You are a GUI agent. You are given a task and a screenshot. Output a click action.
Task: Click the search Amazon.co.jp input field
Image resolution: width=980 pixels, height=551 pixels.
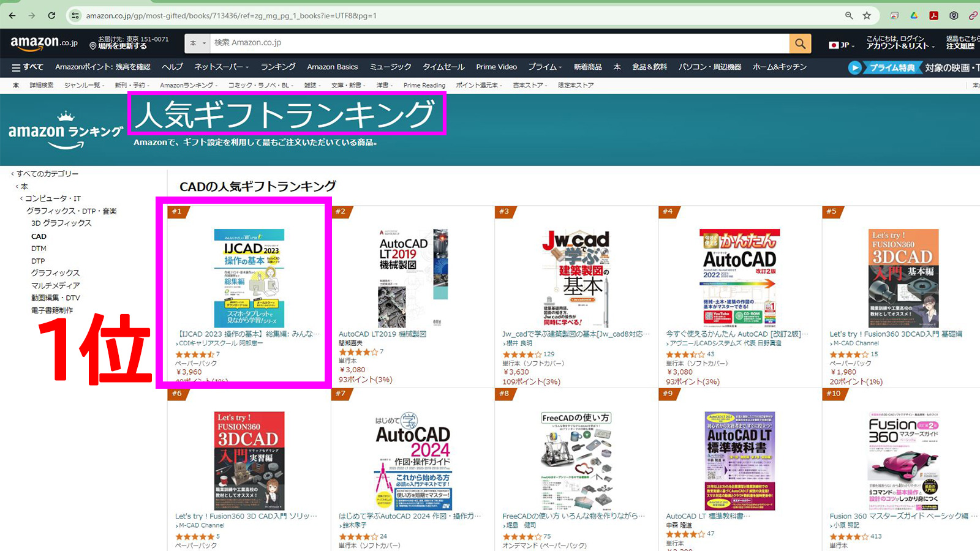pyautogui.click(x=499, y=43)
